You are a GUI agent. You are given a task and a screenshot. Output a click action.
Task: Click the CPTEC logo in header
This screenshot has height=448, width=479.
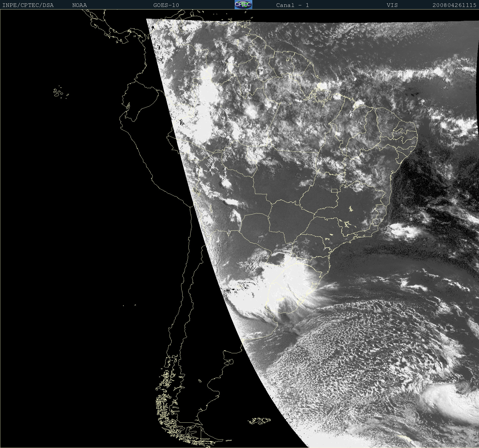click(243, 5)
